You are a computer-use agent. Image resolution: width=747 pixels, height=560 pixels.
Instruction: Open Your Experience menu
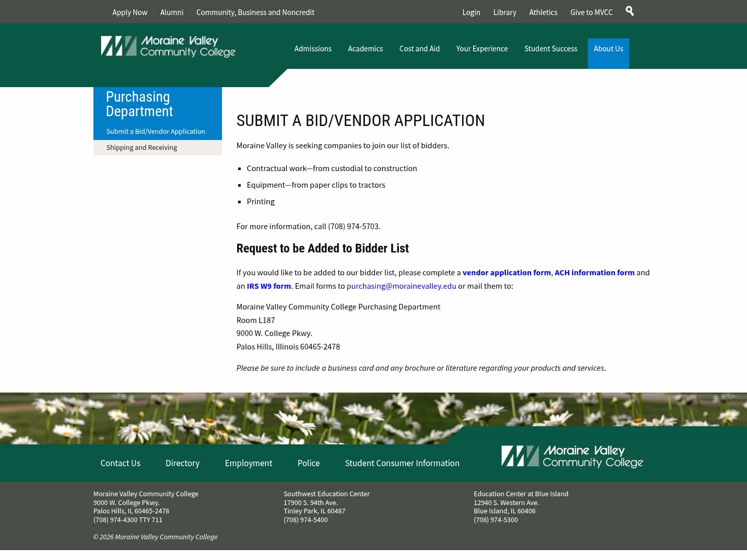482,49
